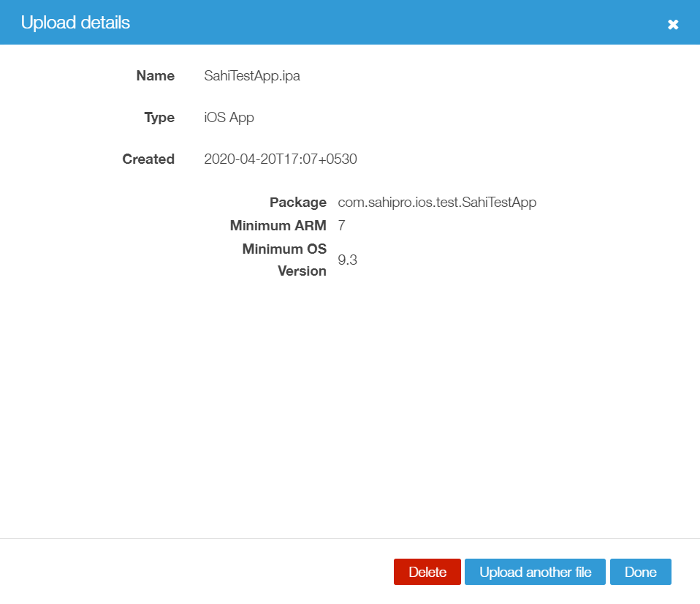Select the SahiTestApp.ipa file name
Viewport: 700px width, 604px height.
click(252, 76)
